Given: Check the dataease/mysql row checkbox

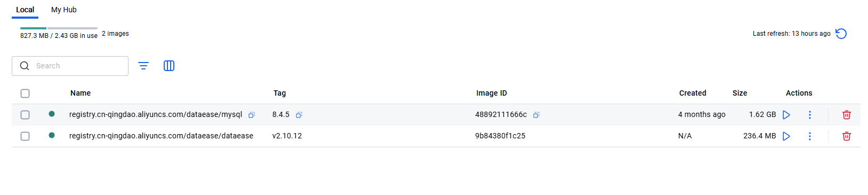Looking at the screenshot, I should pyautogui.click(x=25, y=115).
